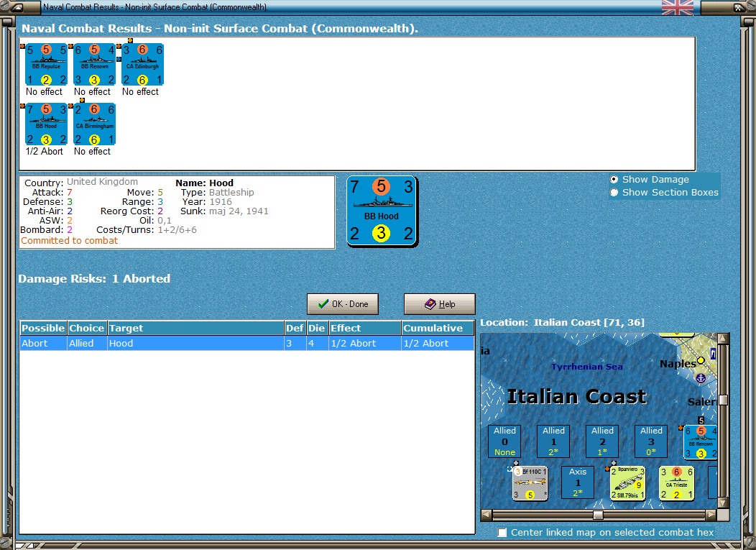Click the Cumulative column header
756x550 pixels.
[438, 328]
